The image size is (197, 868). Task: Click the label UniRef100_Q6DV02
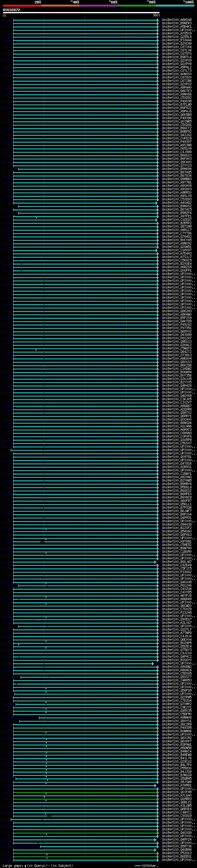coord(177,331)
